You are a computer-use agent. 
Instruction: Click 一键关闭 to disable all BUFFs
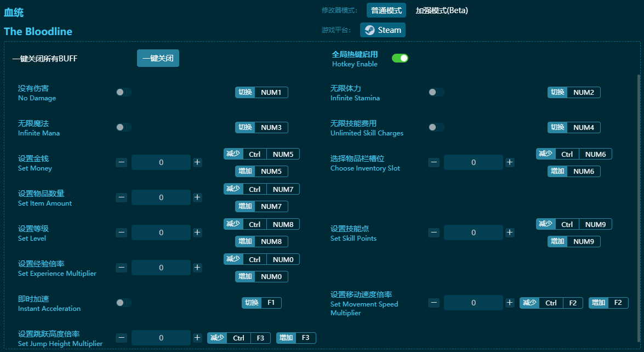coord(158,58)
